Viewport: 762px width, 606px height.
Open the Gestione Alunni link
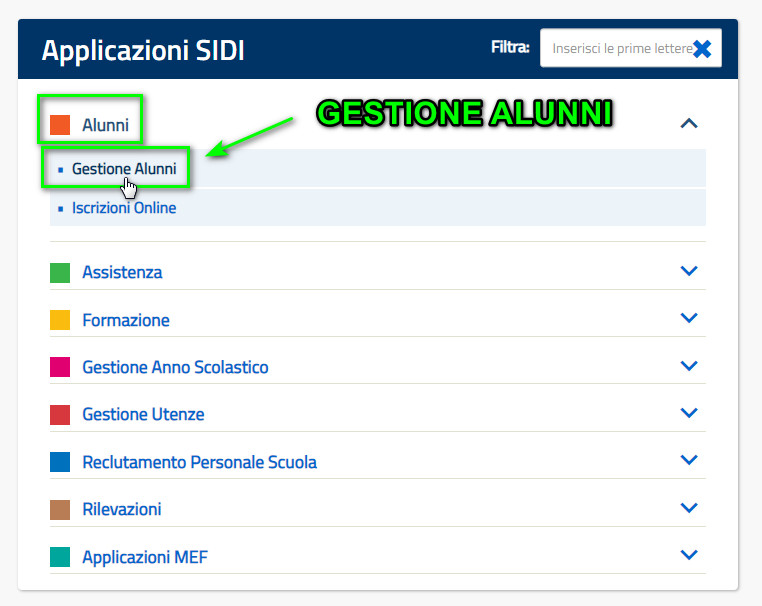(124, 169)
